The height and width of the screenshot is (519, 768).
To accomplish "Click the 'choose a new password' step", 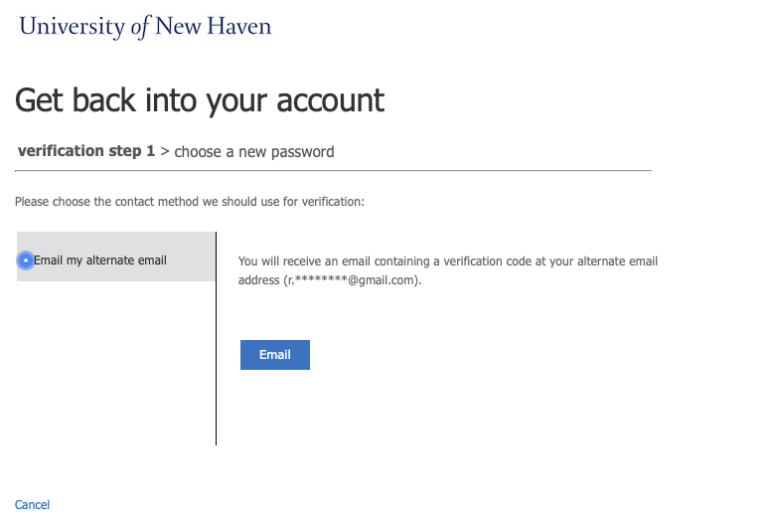I will (x=254, y=152).
